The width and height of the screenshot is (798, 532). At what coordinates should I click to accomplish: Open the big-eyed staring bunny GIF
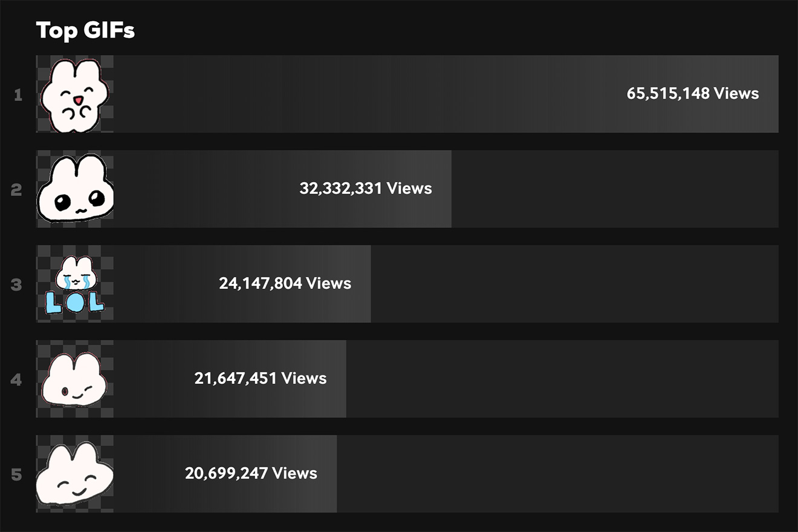[x=75, y=189]
